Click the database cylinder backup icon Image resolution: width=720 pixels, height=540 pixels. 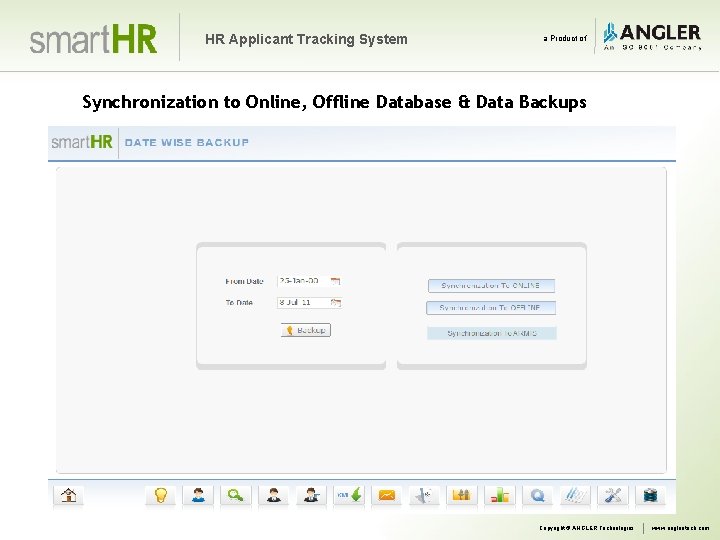click(650, 496)
